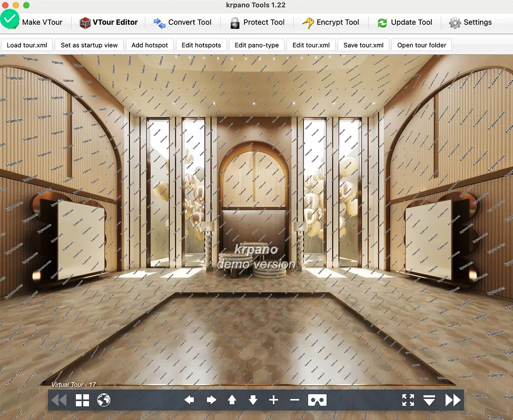The height and width of the screenshot is (420, 513).
Task: Open the Encrypt Tool tab
Action: pos(330,22)
